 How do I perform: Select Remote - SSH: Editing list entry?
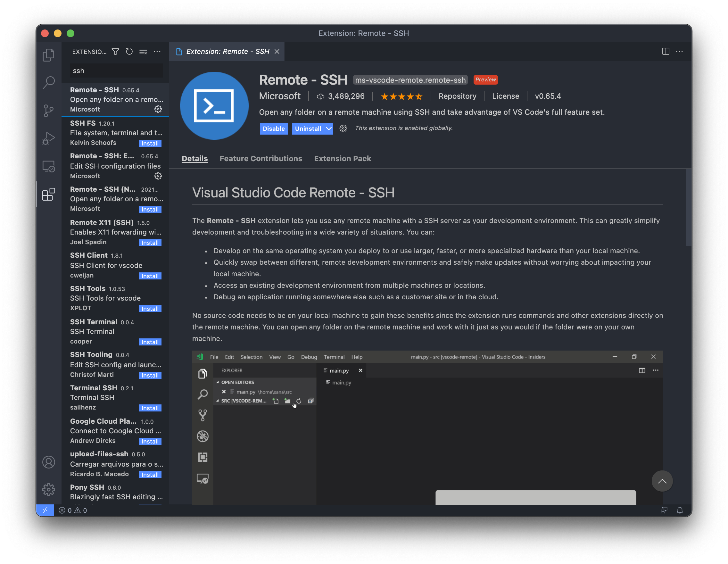pos(115,166)
